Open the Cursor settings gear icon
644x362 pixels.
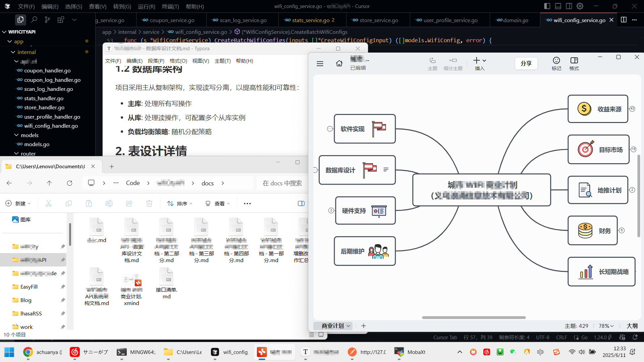(580, 6)
